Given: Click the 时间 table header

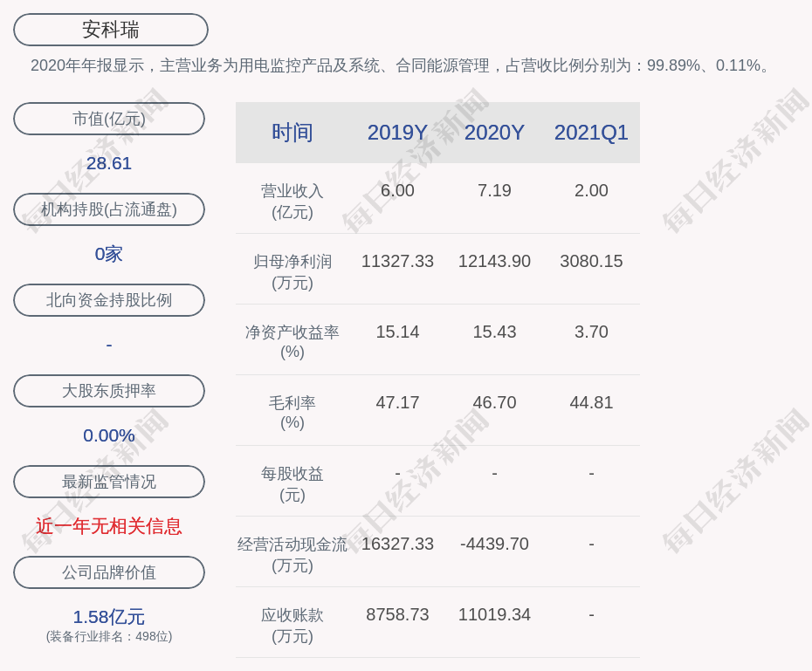Looking at the screenshot, I should point(292,133).
